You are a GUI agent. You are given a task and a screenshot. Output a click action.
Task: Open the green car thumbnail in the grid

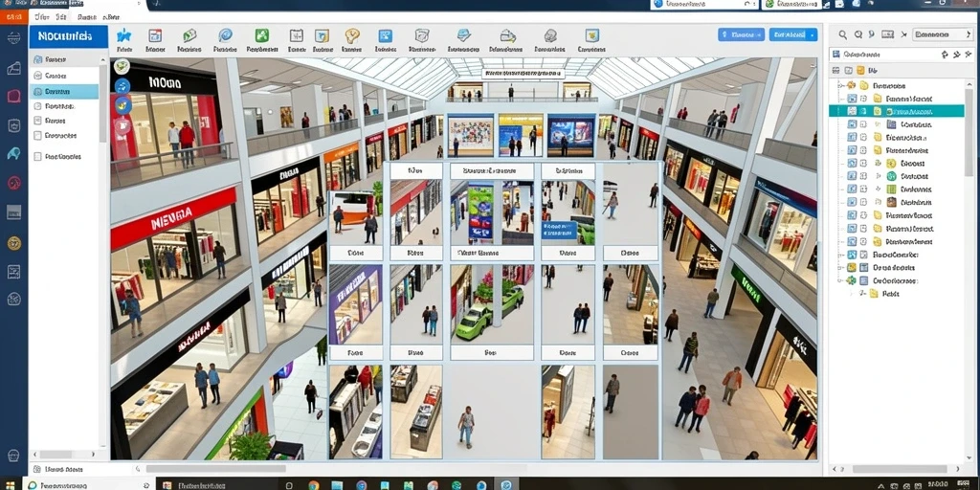(x=492, y=304)
